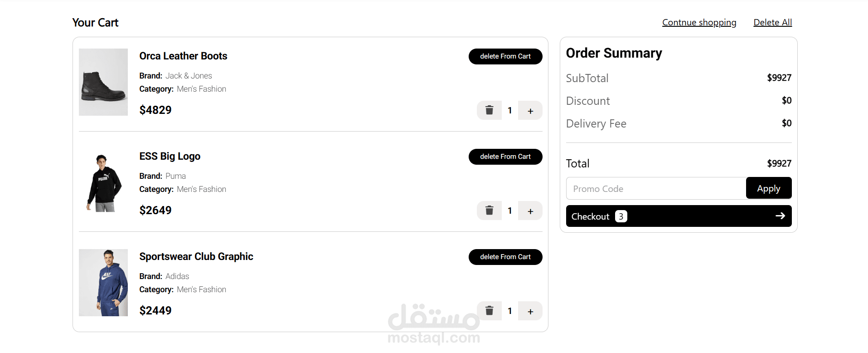Apply the promo code
Screen dimensions: 868x353
tap(769, 188)
